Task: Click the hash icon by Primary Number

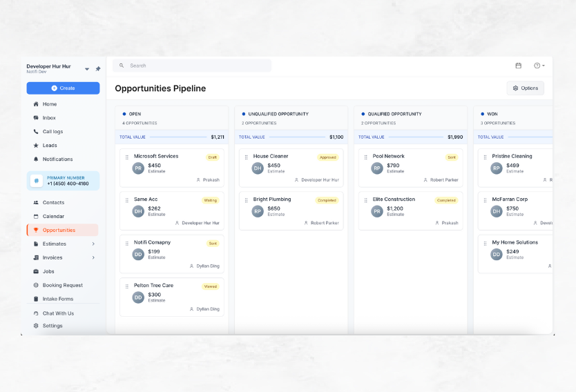Action: point(37,181)
